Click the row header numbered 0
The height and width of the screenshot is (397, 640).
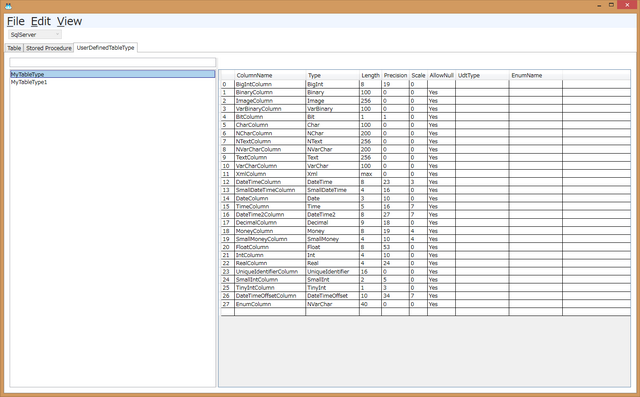coord(227,84)
